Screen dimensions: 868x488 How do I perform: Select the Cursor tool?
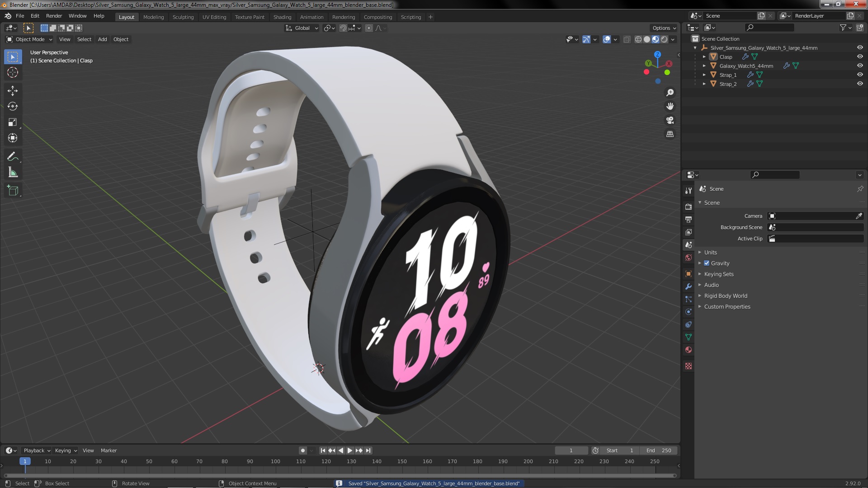point(13,72)
